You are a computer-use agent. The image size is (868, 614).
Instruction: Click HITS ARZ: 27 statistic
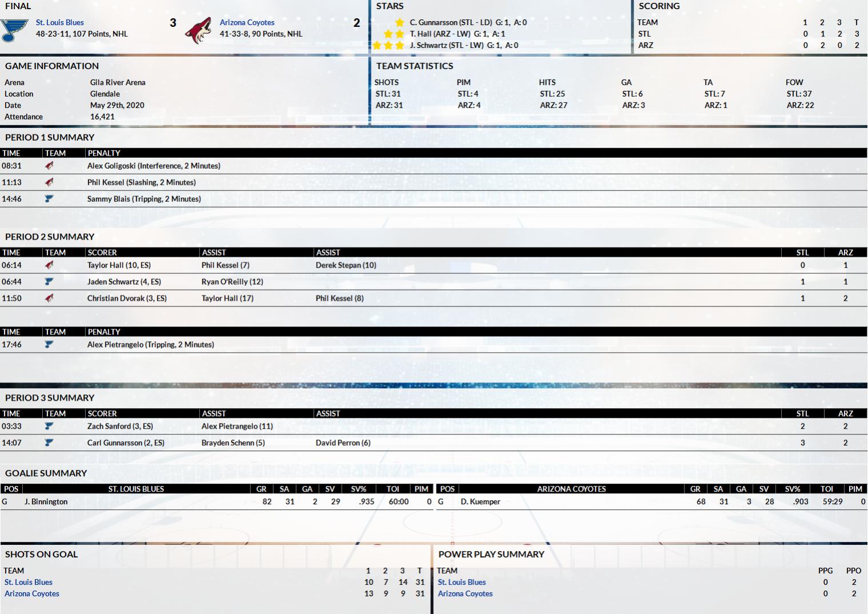click(554, 105)
